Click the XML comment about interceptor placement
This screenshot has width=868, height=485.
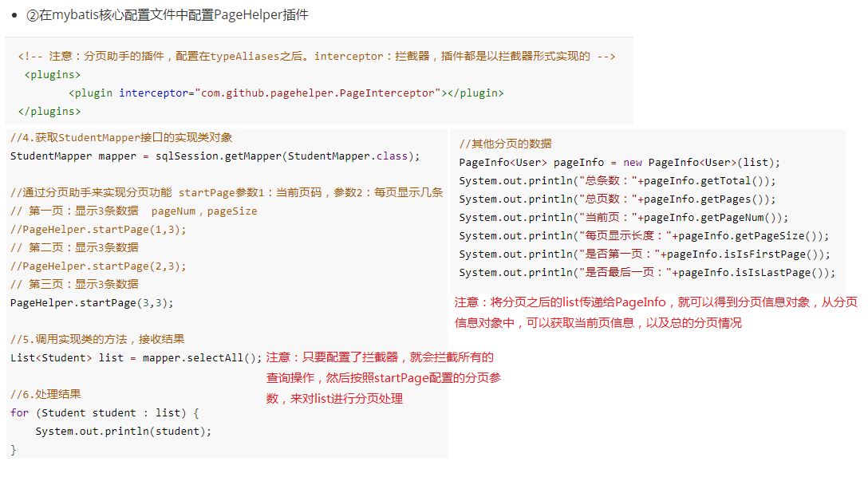click(317, 56)
